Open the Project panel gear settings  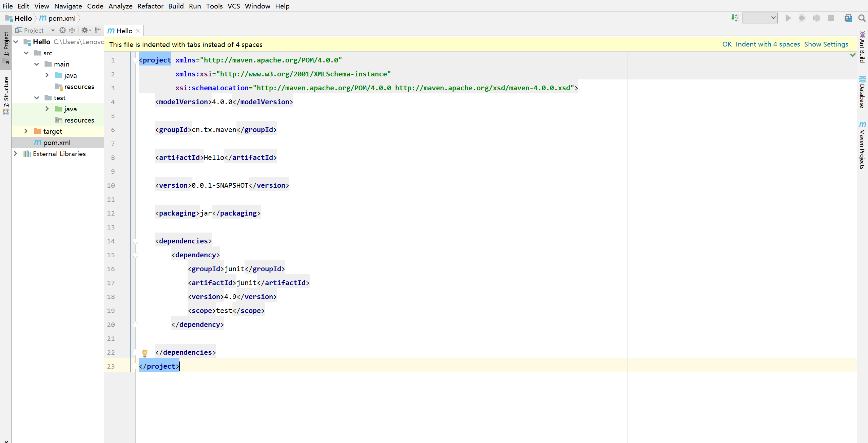tap(85, 30)
